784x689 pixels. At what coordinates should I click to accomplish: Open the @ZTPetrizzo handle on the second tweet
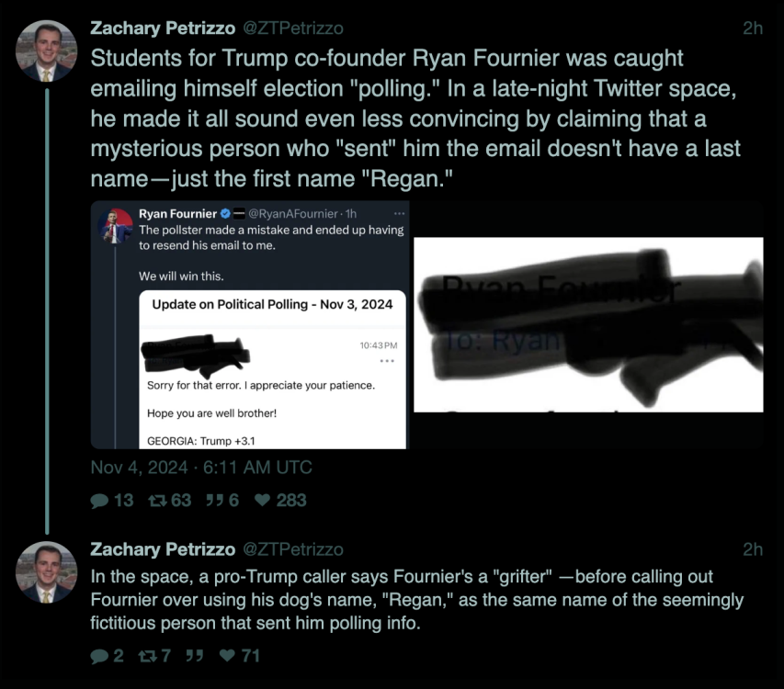click(x=292, y=549)
